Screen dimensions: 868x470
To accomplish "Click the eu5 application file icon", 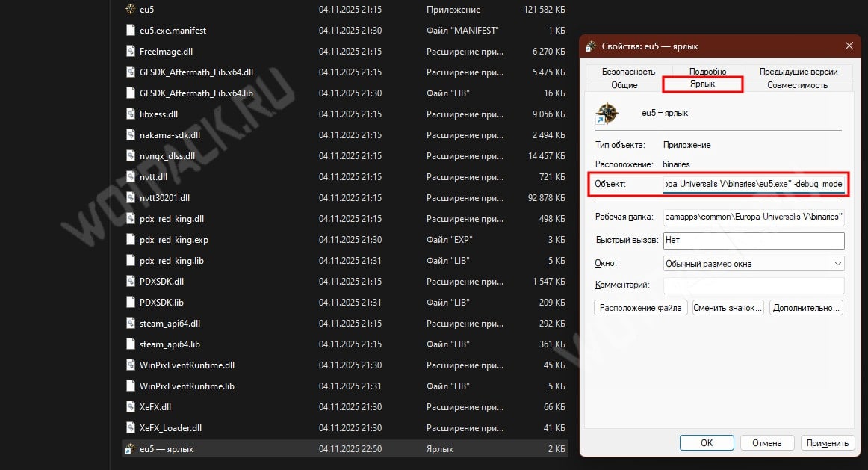I will (x=130, y=10).
